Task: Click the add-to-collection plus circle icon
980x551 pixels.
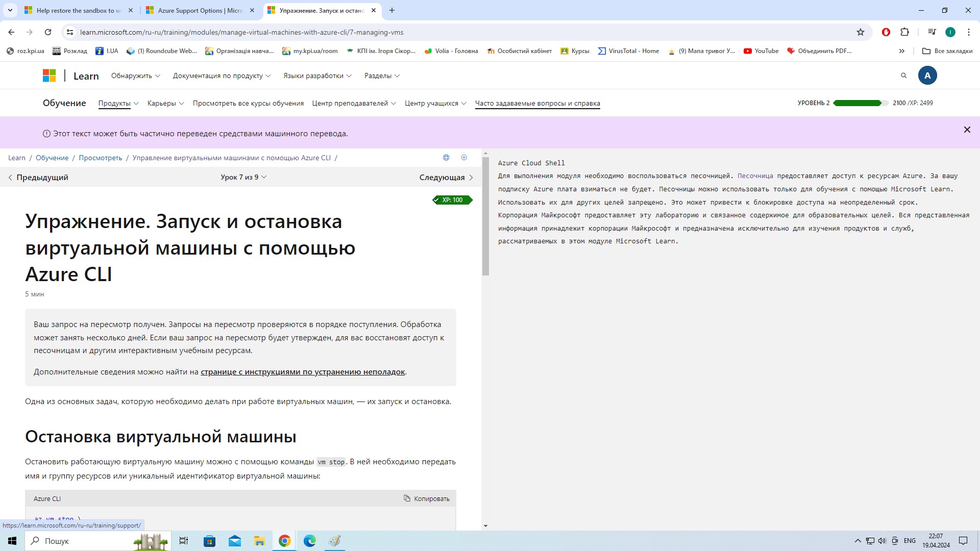Action: tap(464, 158)
